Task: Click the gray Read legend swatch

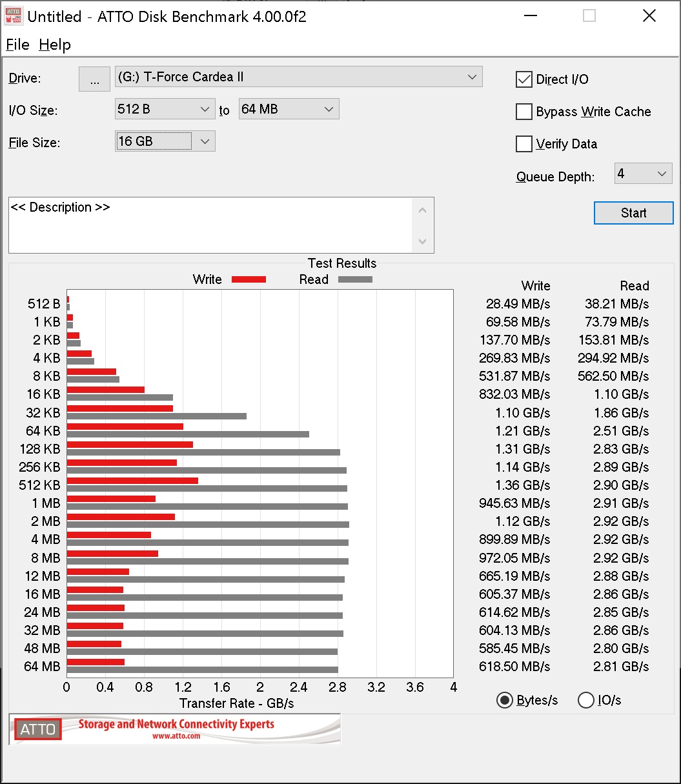Action: pos(355,279)
